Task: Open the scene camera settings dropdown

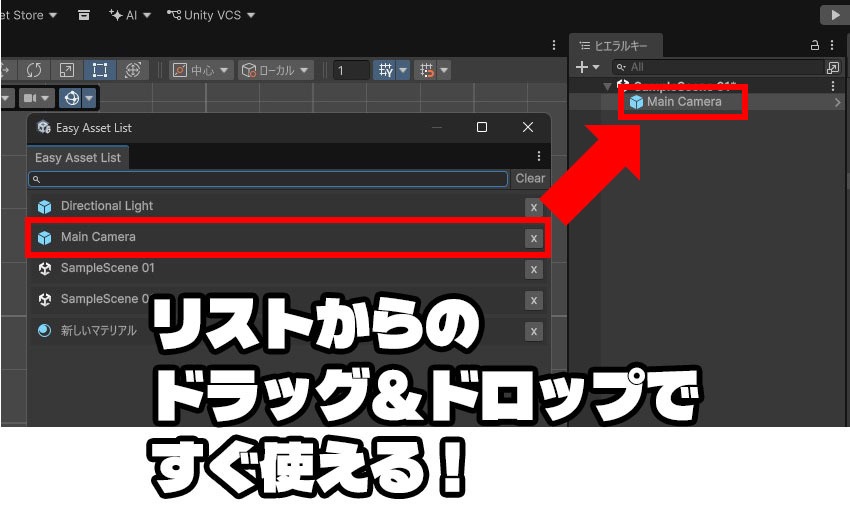Action: (x=36, y=98)
